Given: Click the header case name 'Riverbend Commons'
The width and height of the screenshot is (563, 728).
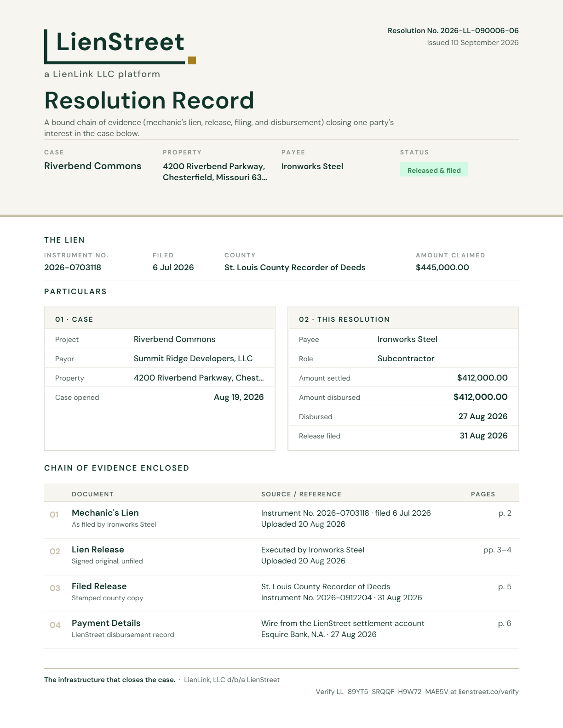Looking at the screenshot, I should 93,166.
